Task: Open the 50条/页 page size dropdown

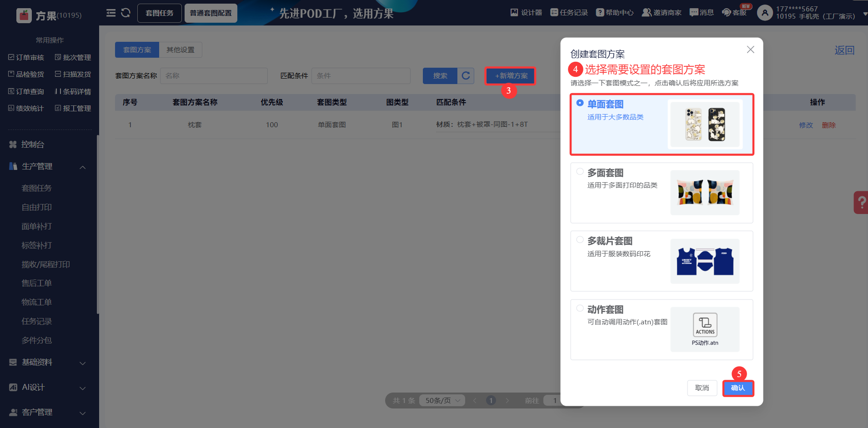Action: tap(442, 400)
